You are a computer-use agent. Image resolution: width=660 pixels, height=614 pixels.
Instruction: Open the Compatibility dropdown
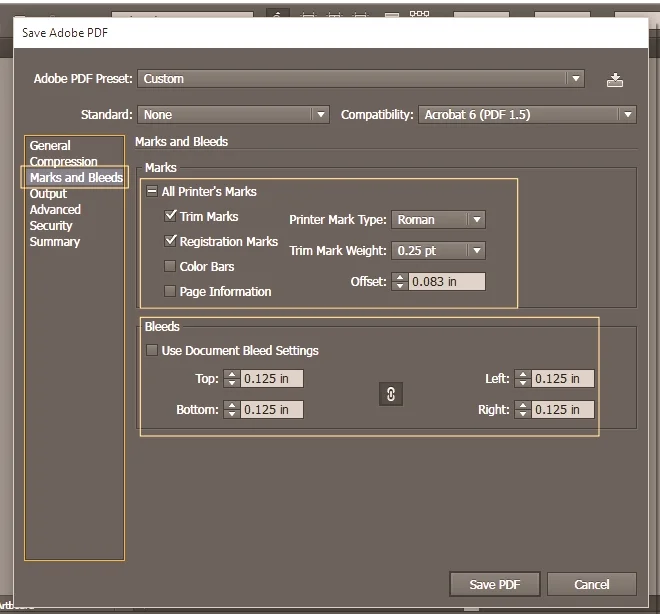click(x=527, y=114)
